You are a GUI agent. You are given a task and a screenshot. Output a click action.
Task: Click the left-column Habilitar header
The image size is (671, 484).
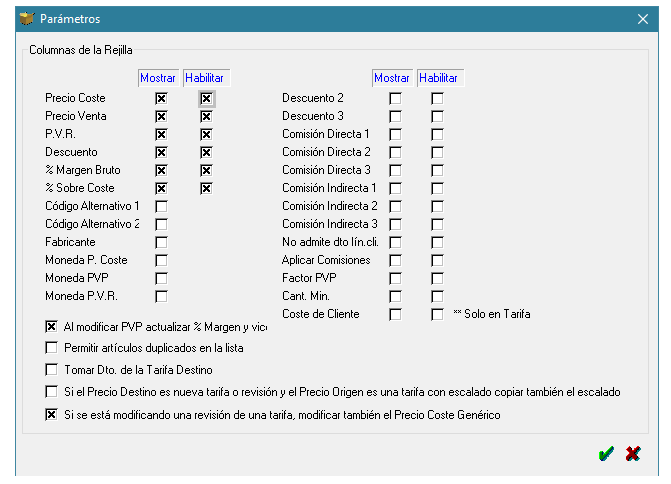(206, 78)
